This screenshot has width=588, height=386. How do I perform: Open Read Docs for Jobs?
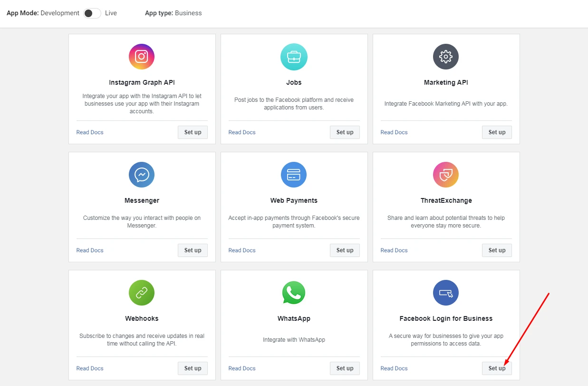point(242,132)
